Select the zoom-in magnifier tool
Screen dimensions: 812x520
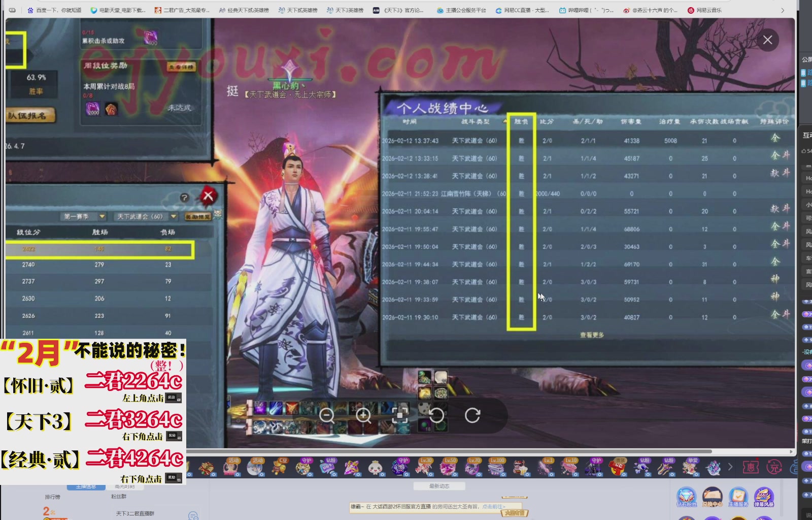point(363,415)
